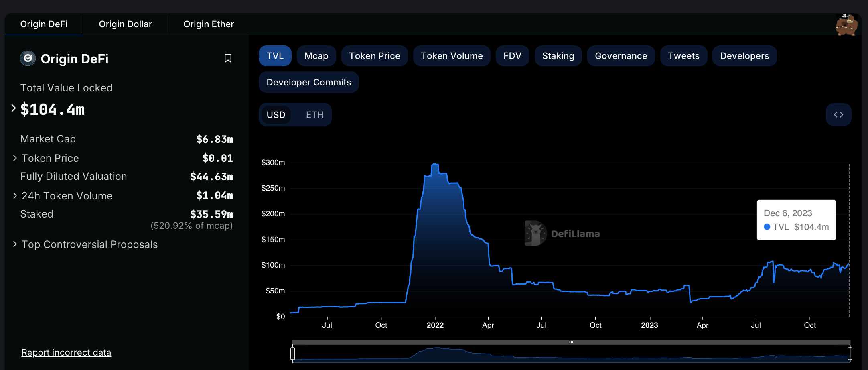Click the $0.01 token price value
The height and width of the screenshot is (370, 868).
tap(218, 158)
